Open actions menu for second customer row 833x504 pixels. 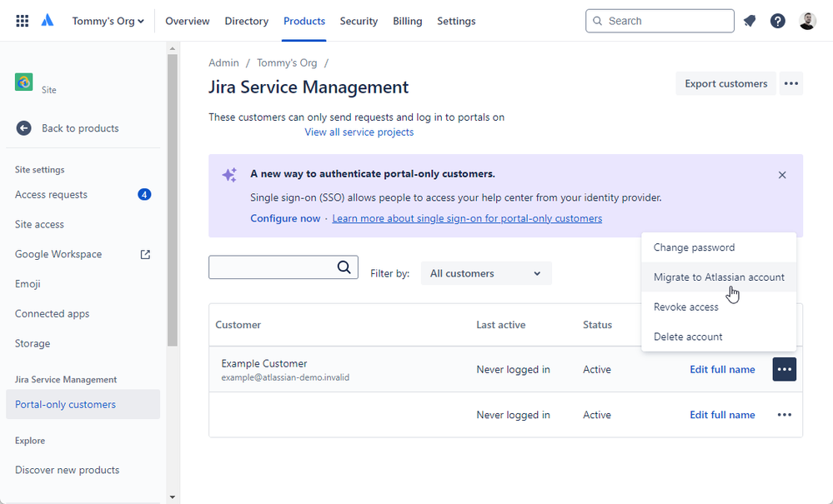coord(785,415)
